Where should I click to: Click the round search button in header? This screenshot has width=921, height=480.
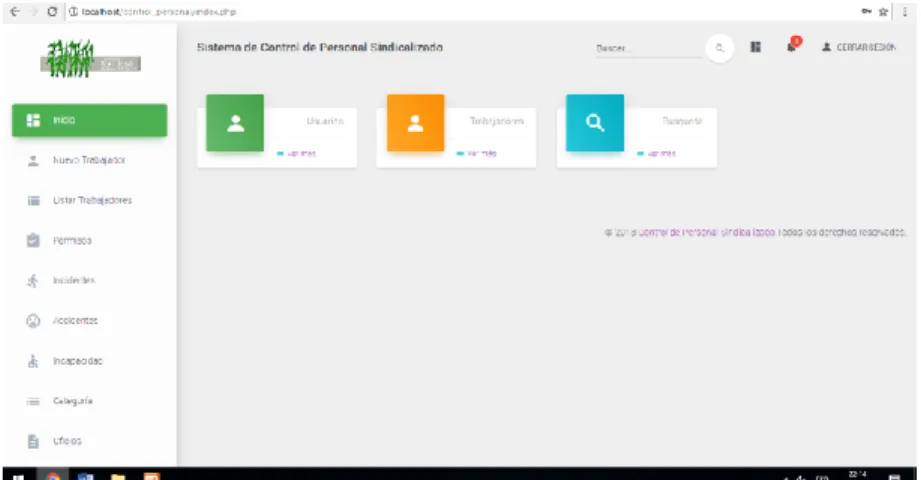tap(720, 48)
